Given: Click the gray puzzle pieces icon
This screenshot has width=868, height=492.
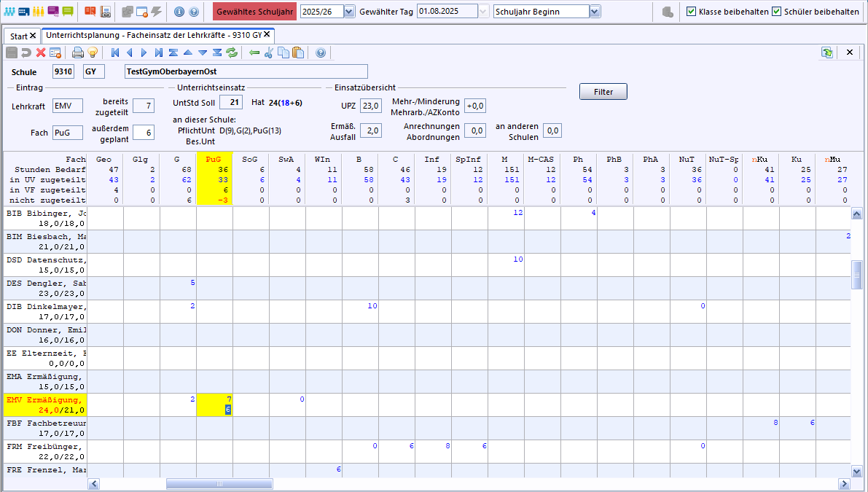Looking at the screenshot, I should click(128, 11).
